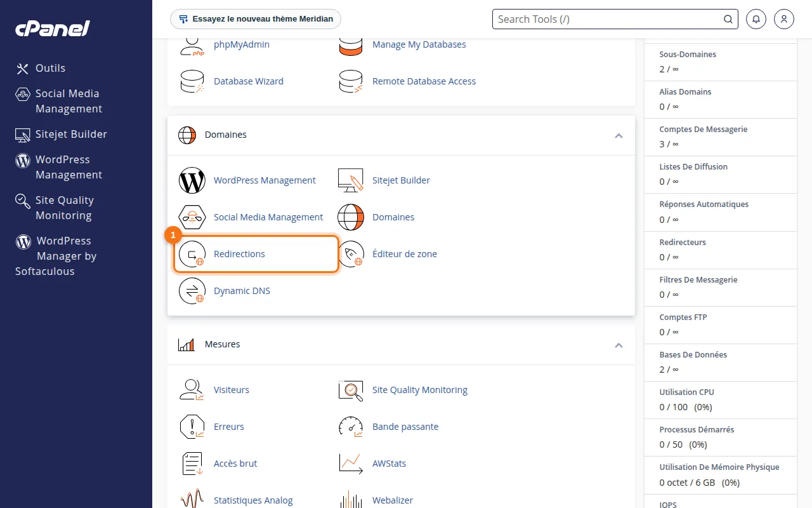This screenshot has width=812, height=508.
Task: Open the AWStats chart icon
Action: pyautogui.click(x=350, y=464)
